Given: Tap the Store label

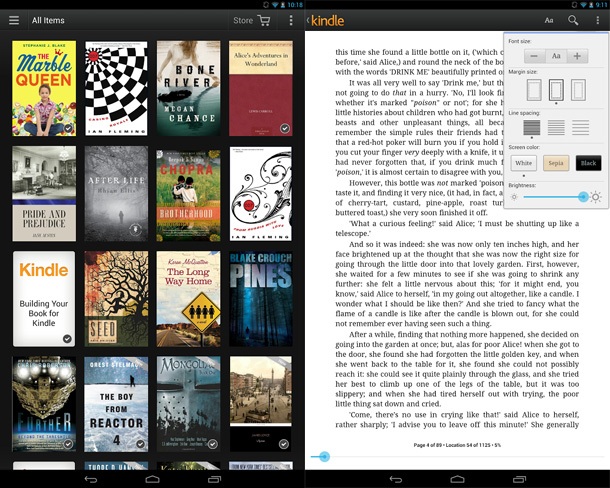Looking at the screenshot, I should click(243, 20).
